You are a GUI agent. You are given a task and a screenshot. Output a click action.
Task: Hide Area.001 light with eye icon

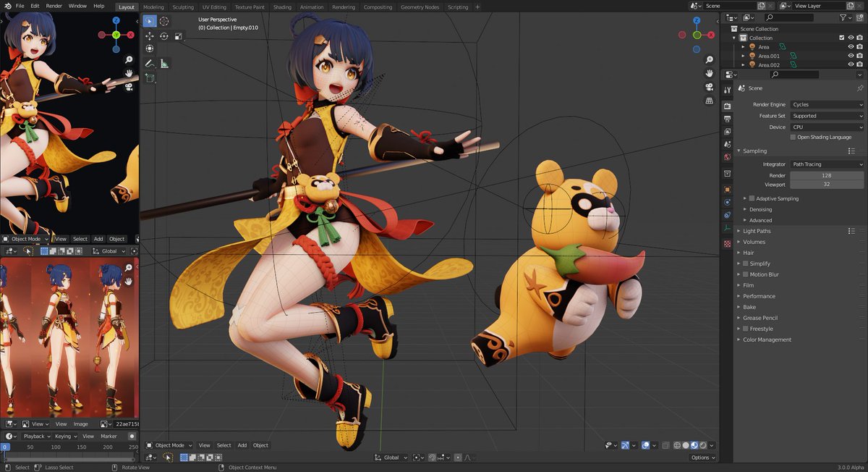pos(851,56)
